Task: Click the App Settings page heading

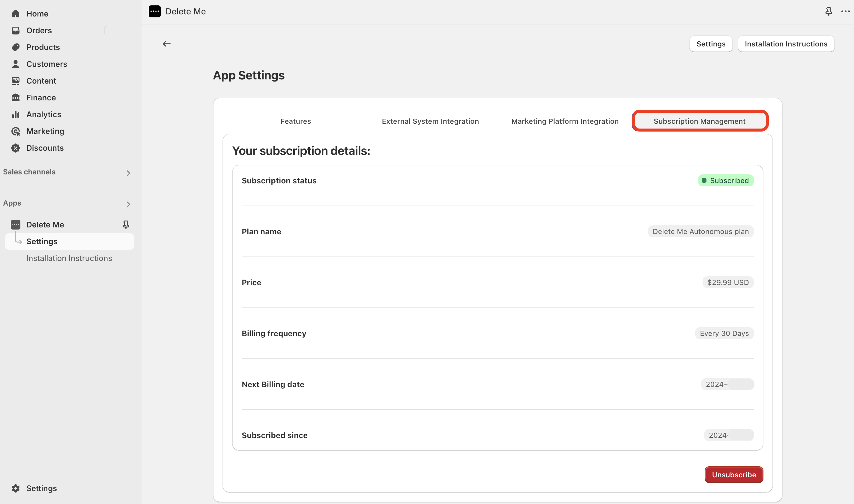Action: 249,76
